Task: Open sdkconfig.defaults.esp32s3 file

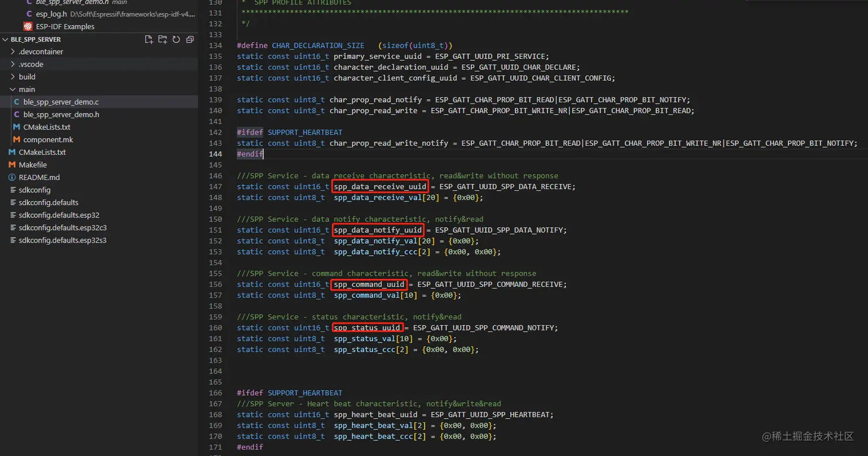Action: [x=63, y=240]
